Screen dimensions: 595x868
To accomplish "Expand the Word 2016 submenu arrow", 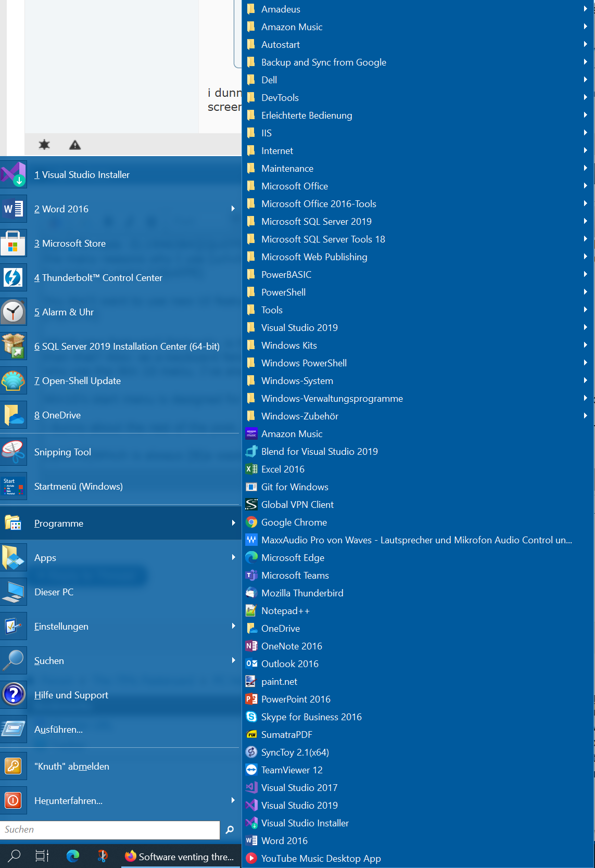I will (233, 209).
